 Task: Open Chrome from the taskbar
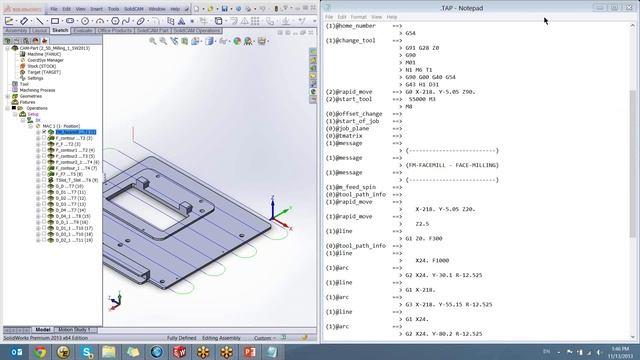[x=40, y=352]
